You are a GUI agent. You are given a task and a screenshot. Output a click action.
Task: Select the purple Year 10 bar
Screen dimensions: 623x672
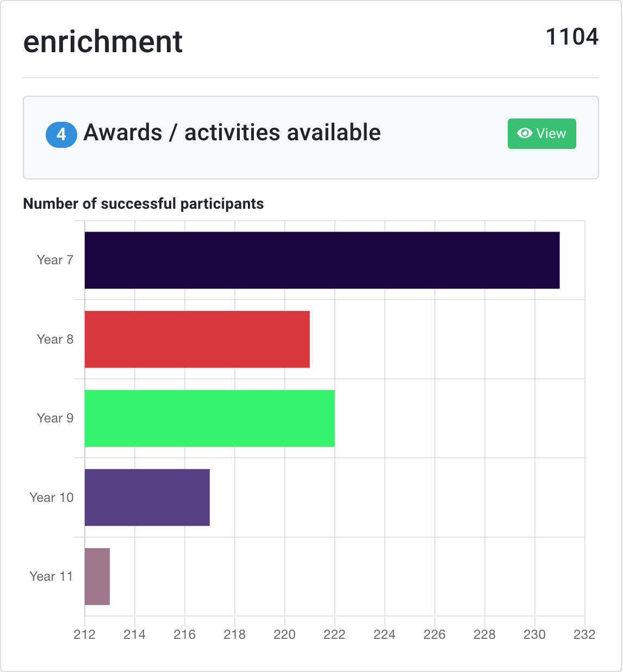point(147,497)
